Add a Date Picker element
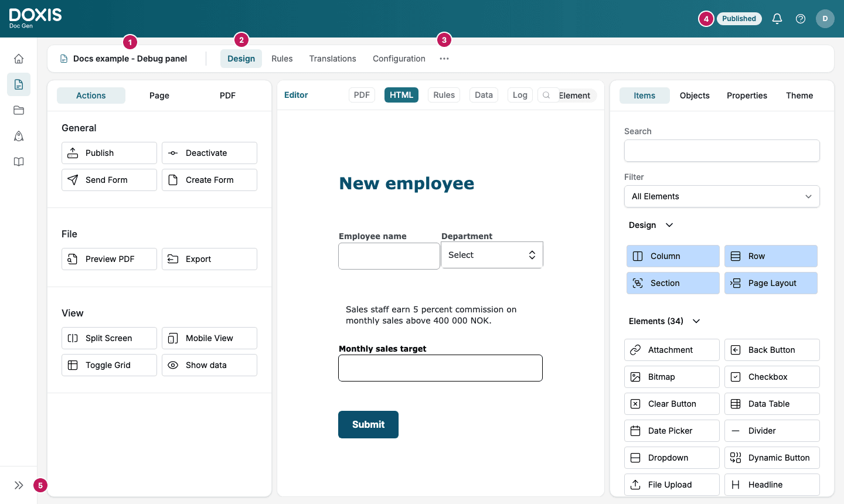 pyautogui.click(x=672, y=431)
